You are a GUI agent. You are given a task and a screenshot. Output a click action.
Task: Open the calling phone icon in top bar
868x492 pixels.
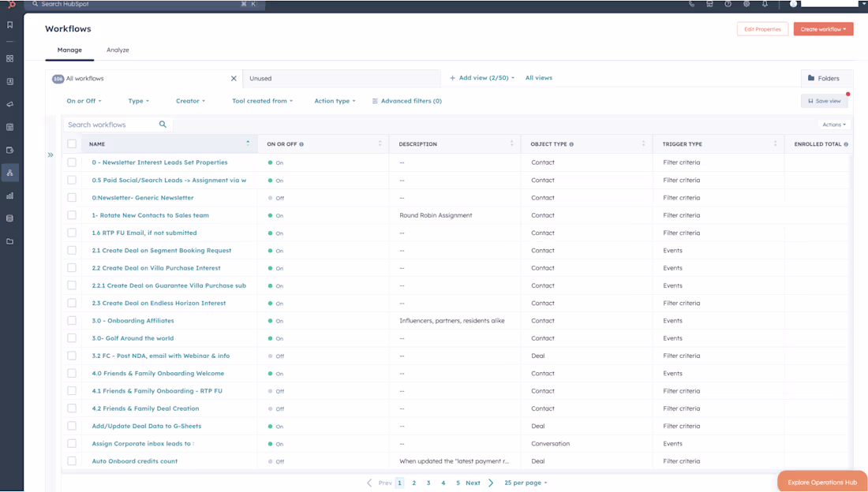(x=692, y=4)
